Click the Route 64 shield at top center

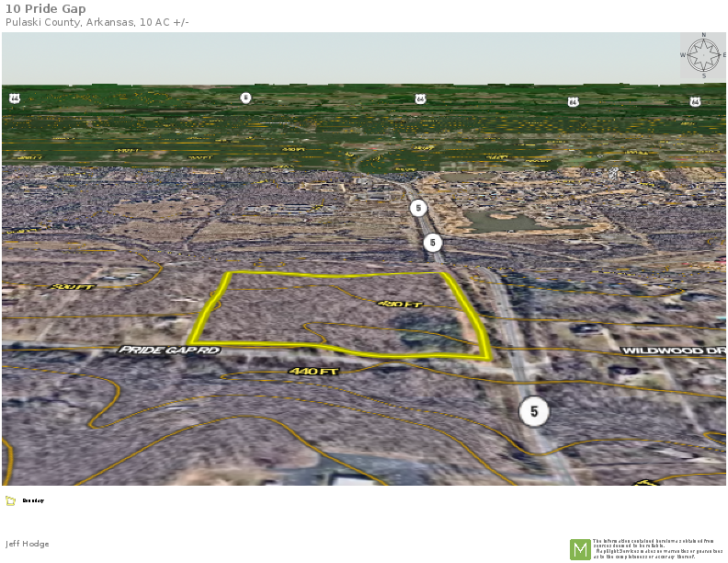pos(420,98)
